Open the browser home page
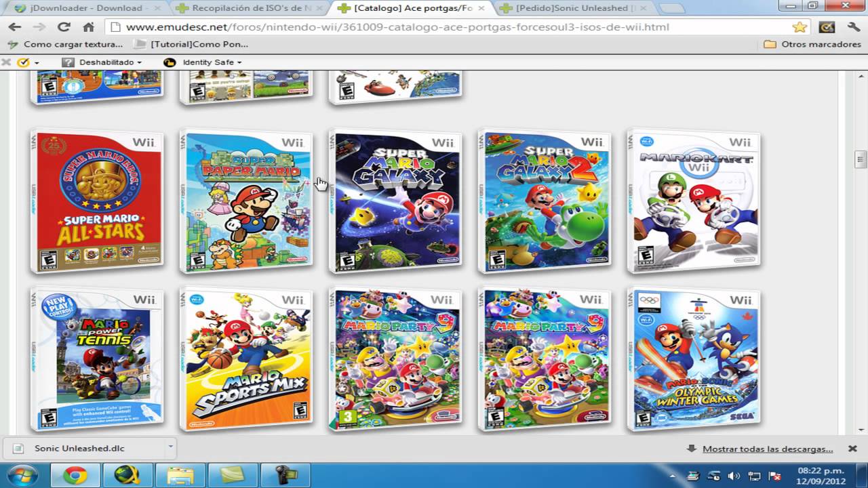Image resolution: width=868 pixels, height=488 pixels. (88, 27)
